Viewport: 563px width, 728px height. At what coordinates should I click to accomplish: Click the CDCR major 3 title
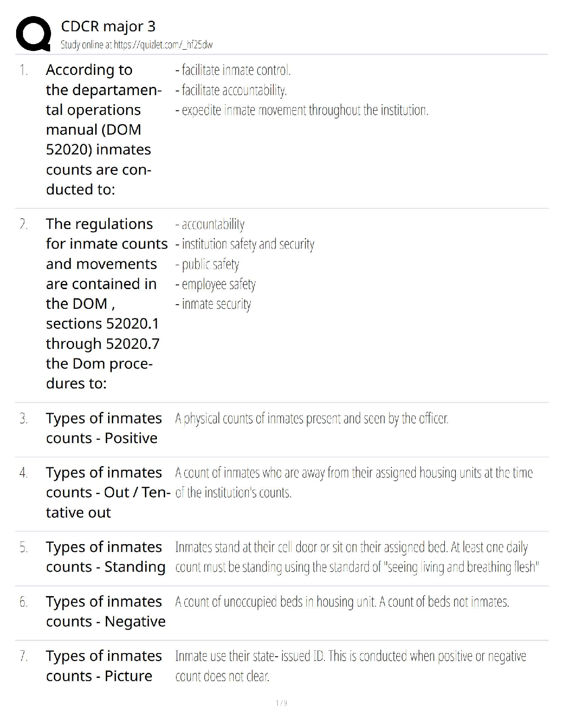pyautogui.click(x=108, y=26)
